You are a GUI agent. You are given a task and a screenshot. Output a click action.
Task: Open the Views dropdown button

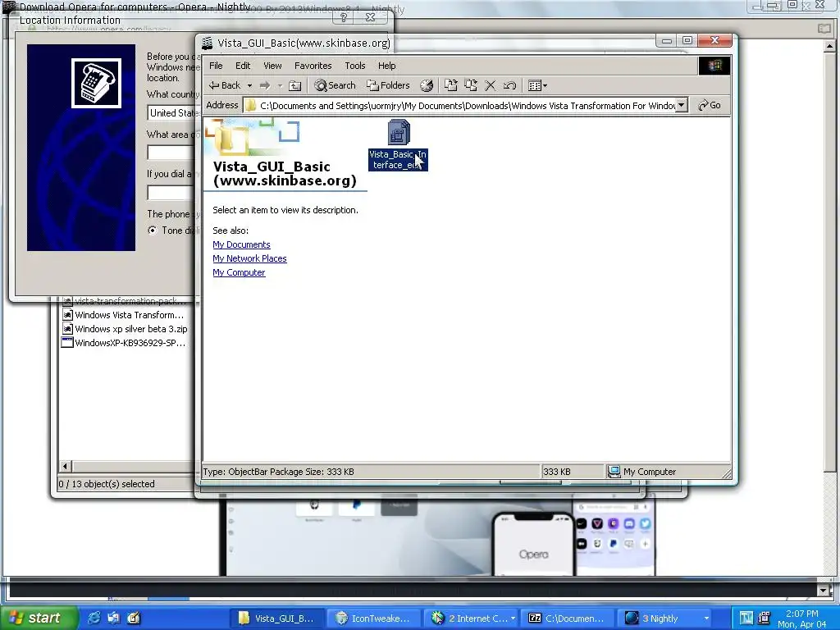(x=537, y=85)
